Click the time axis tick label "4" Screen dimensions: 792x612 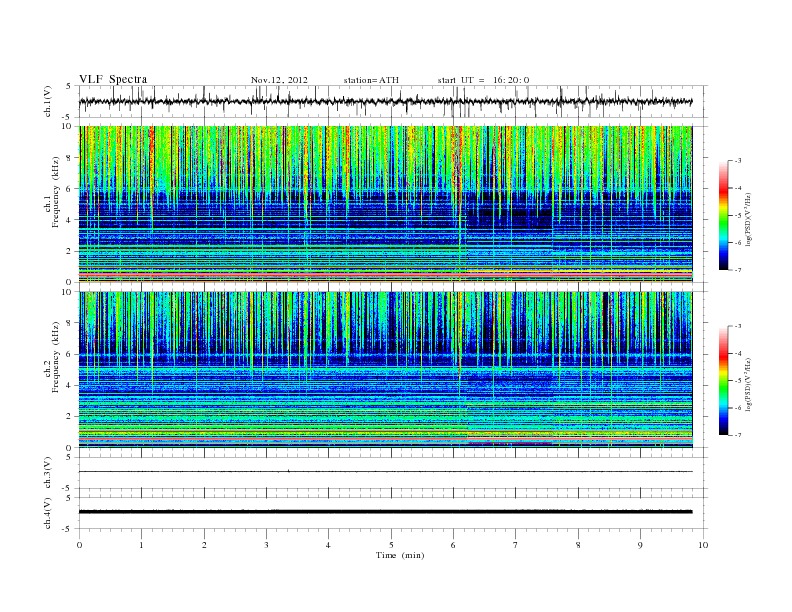click(328, 545)
